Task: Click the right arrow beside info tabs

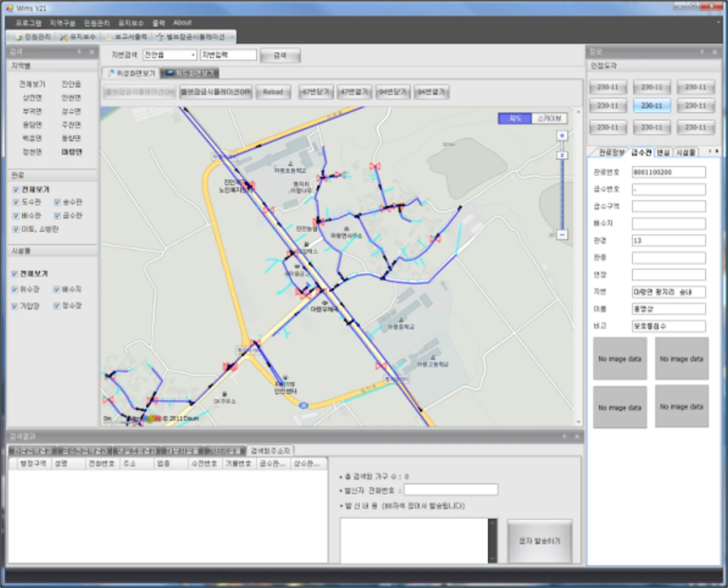Action: (x=717, y=151)
